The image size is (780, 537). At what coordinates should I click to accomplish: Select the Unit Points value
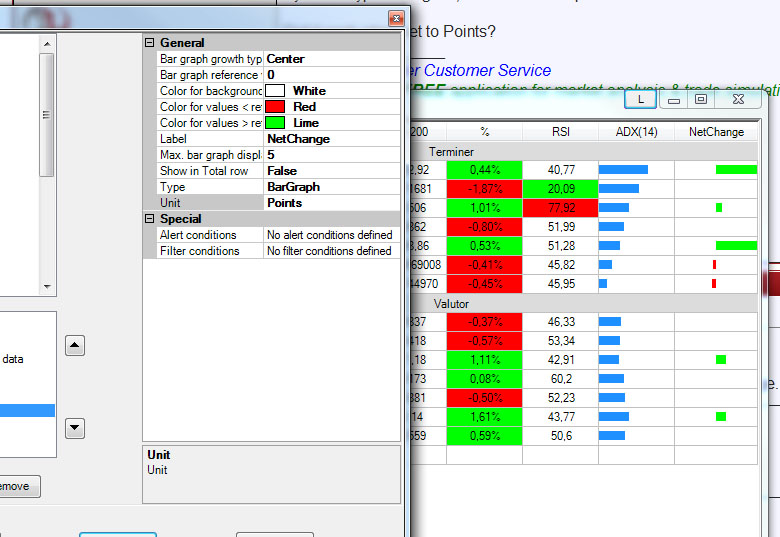[331, 203]
